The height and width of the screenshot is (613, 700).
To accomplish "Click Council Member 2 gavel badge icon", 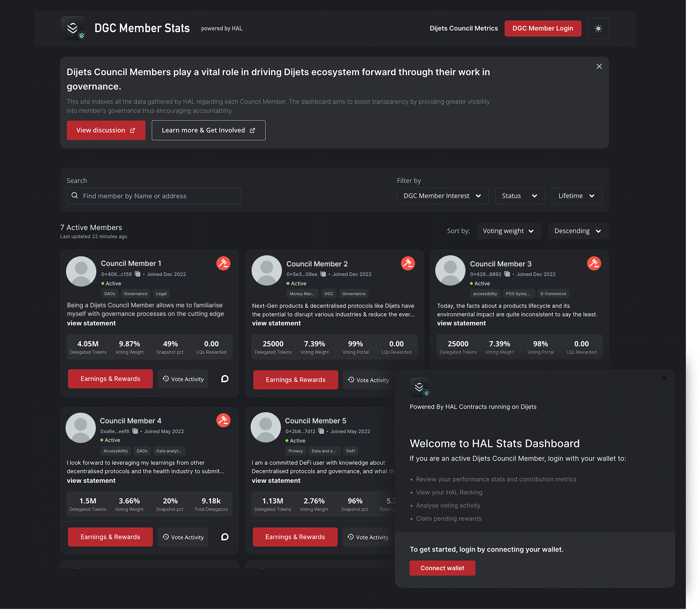I will pos(408,263).
